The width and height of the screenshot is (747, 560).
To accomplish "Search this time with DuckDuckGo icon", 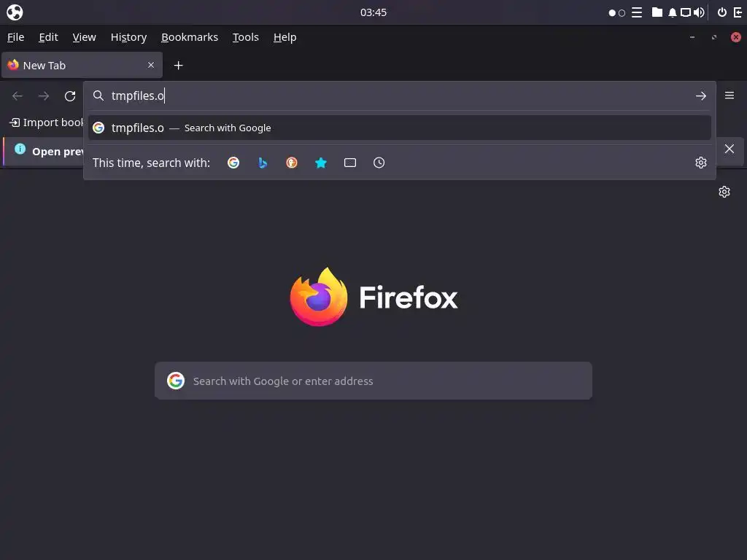I will point(292,163).
